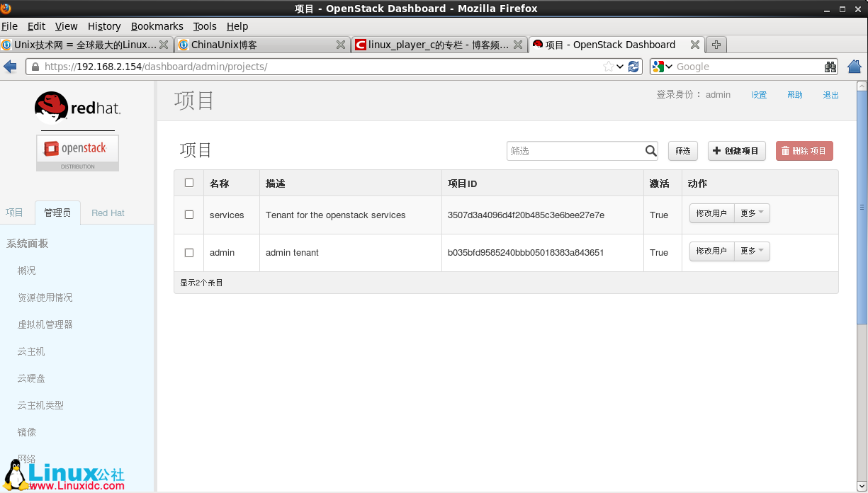Open the 更多 dropdown on the admin row
The width and height of the screenshot is (868, 493).
point(751,251)
